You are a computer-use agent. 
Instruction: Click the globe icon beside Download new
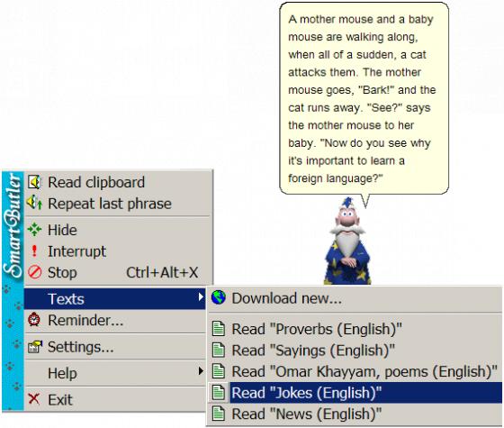pyautogui.click(x=219, y=297)
